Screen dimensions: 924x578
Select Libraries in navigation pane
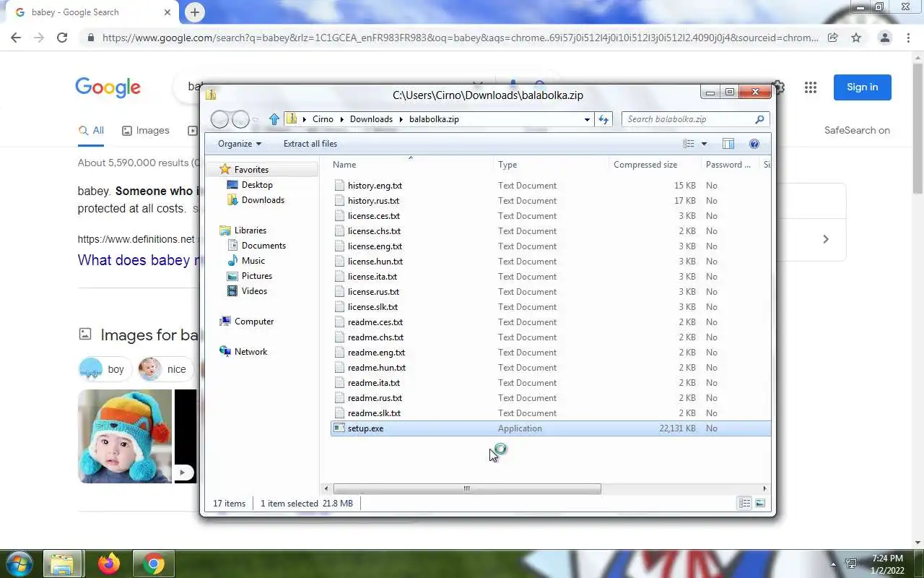tap(250, 230)
